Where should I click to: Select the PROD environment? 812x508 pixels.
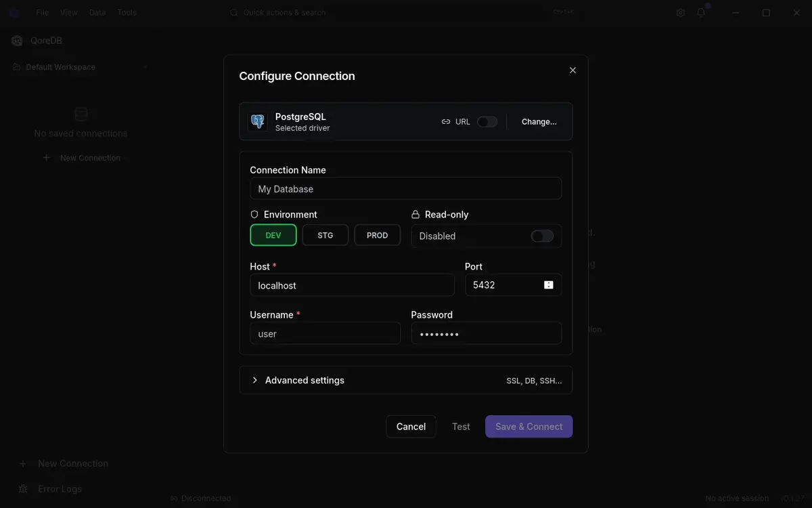378,236
